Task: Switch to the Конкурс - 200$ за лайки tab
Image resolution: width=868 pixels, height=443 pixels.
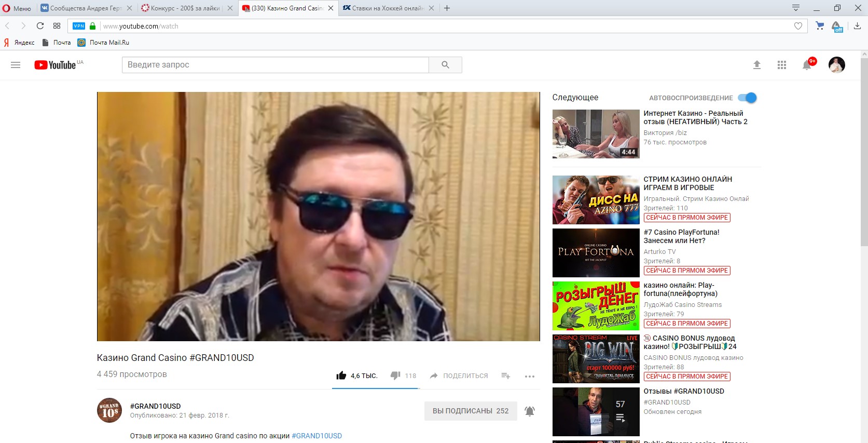Action: coord(186,8)
